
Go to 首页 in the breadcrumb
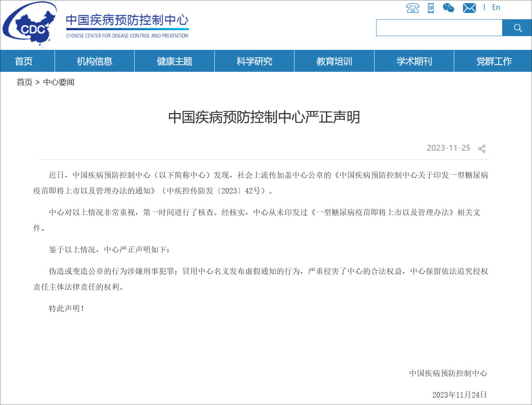(24, 82)
